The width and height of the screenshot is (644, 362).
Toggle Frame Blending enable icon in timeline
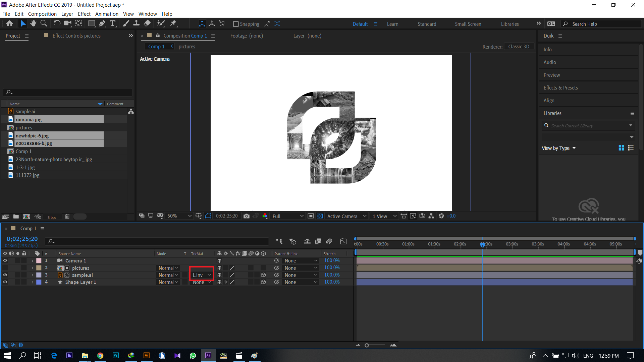click(x=318, y=241)
